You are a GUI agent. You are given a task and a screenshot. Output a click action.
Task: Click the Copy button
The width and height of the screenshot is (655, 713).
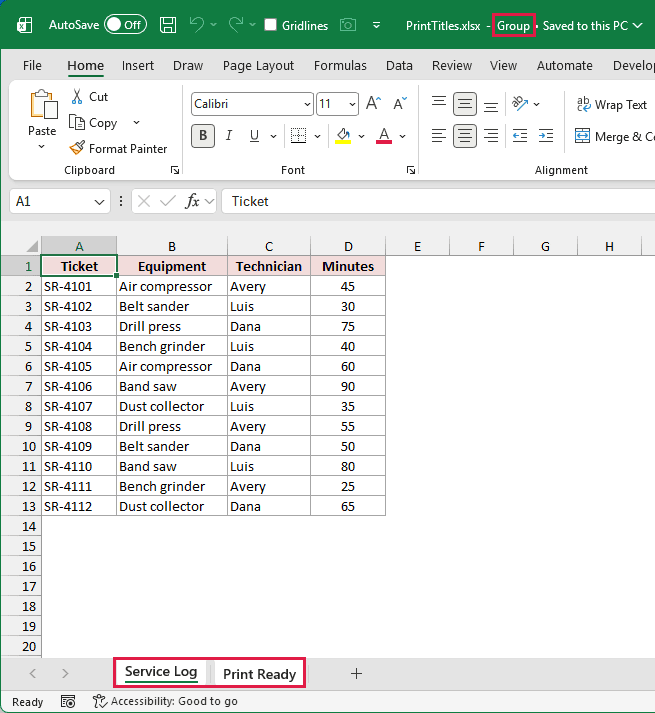tap(93, 122)
